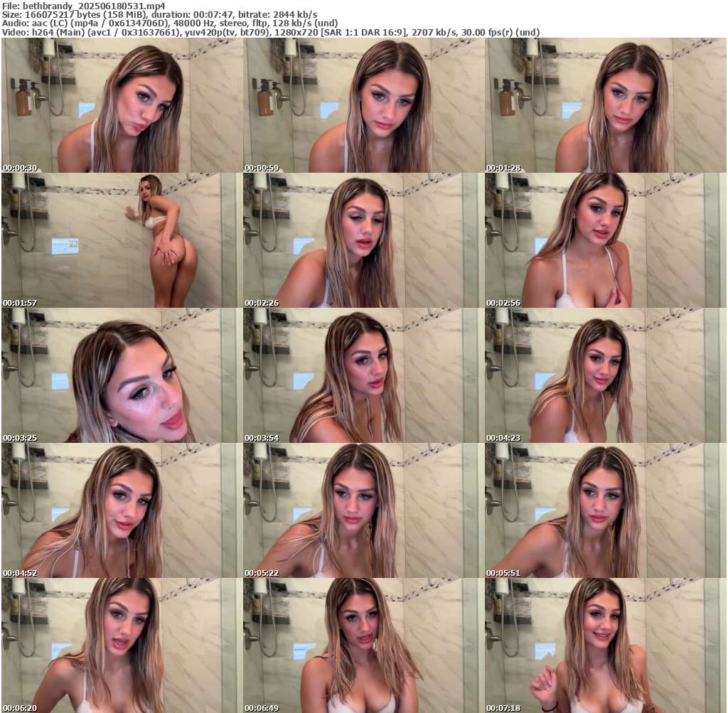Open the frame marked 00:02:56
The image size is (728, 713).
point(606,240)
